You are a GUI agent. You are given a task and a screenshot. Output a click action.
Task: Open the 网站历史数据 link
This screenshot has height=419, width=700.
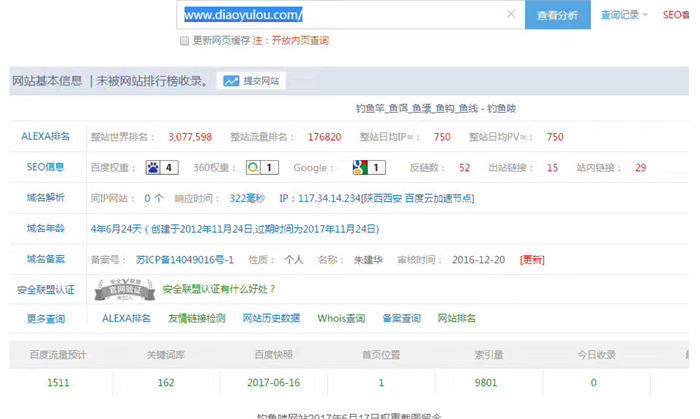(271, 319)
